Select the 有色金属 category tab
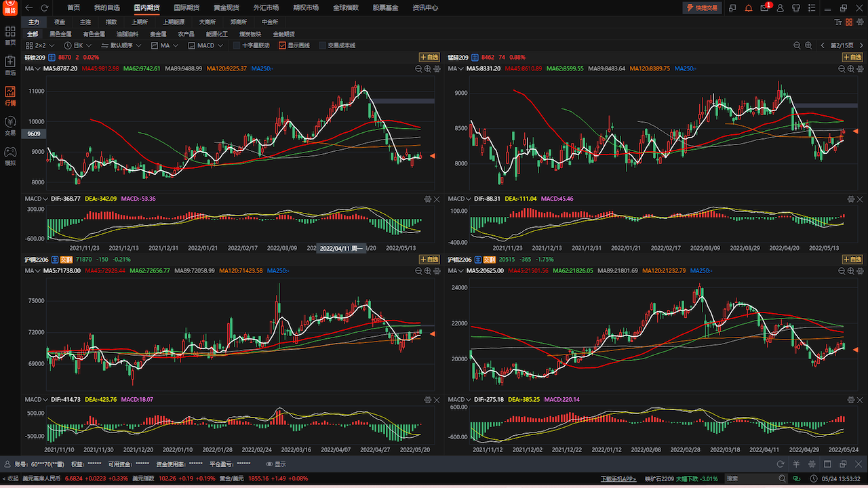The image size is (868, 488). click(x=94, y=34)
